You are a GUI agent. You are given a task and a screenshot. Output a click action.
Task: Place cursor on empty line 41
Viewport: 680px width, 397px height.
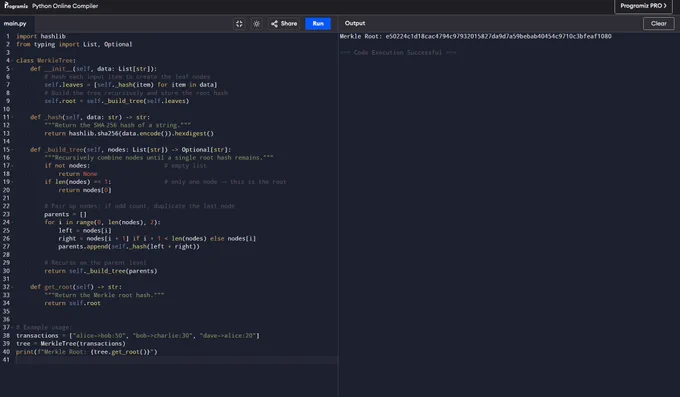coord(177,360)
